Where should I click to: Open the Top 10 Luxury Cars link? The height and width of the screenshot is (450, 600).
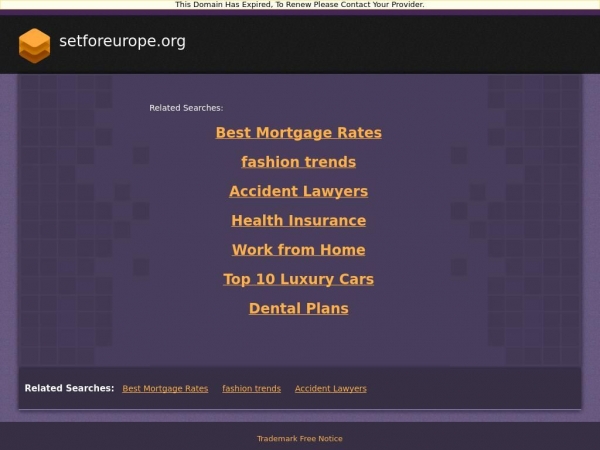298,279
